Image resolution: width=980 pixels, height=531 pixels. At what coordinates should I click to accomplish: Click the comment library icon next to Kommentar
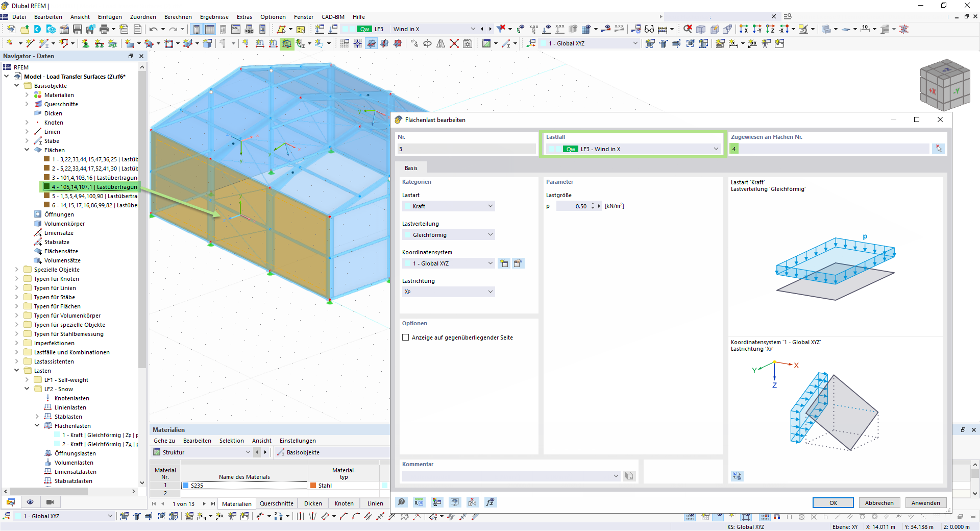pos(629,476)
